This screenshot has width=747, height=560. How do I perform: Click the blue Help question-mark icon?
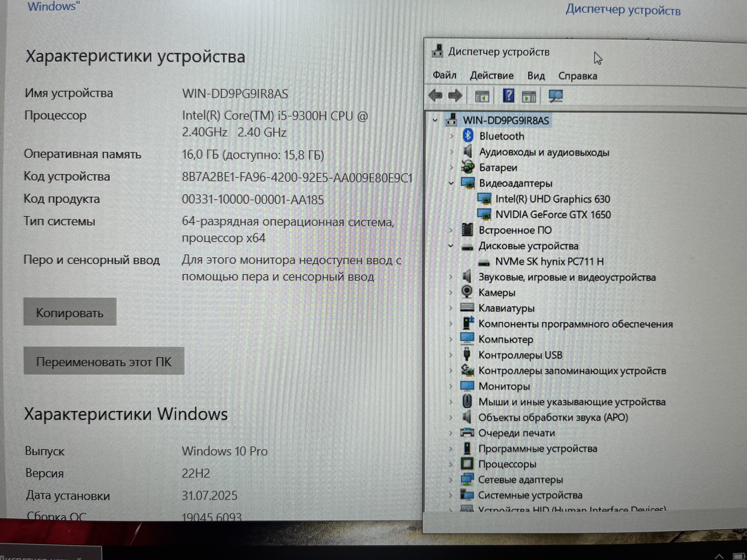click(x=508, y=96)
